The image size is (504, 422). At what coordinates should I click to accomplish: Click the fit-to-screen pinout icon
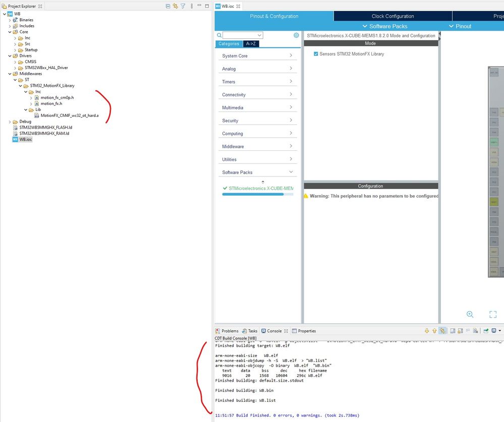(x=493, y=315)
